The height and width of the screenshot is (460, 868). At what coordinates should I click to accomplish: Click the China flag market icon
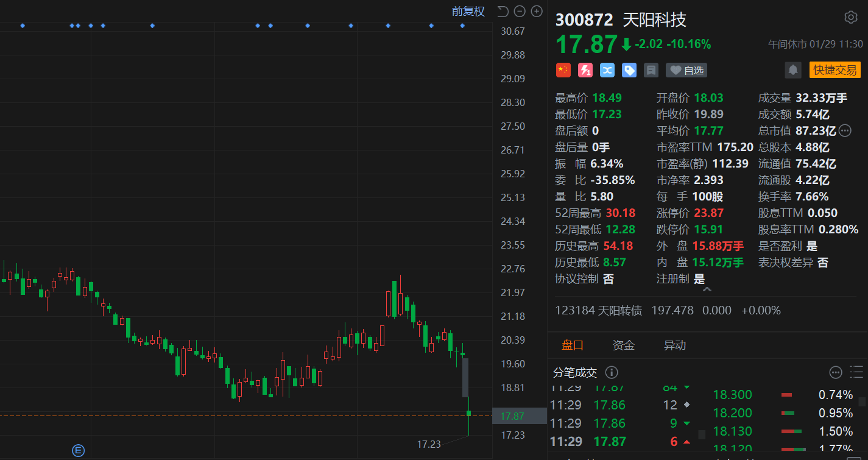pyautogui.click(x=563, y=70)
